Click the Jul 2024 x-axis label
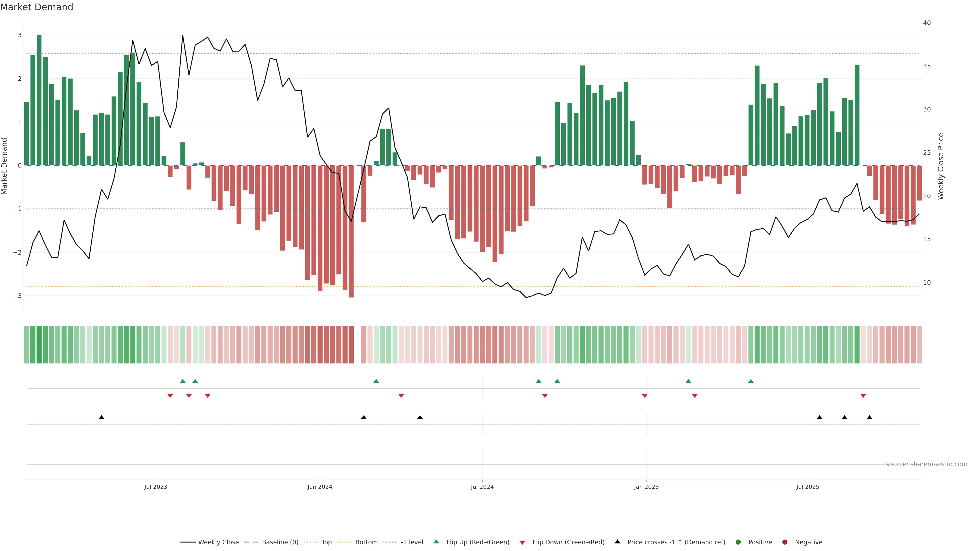 [x=482, y=487]
